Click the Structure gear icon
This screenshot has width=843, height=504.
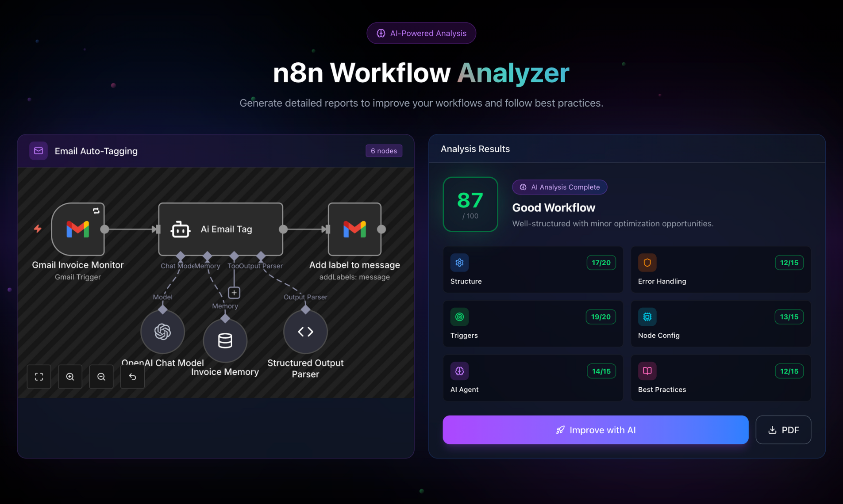coord(459,262)
